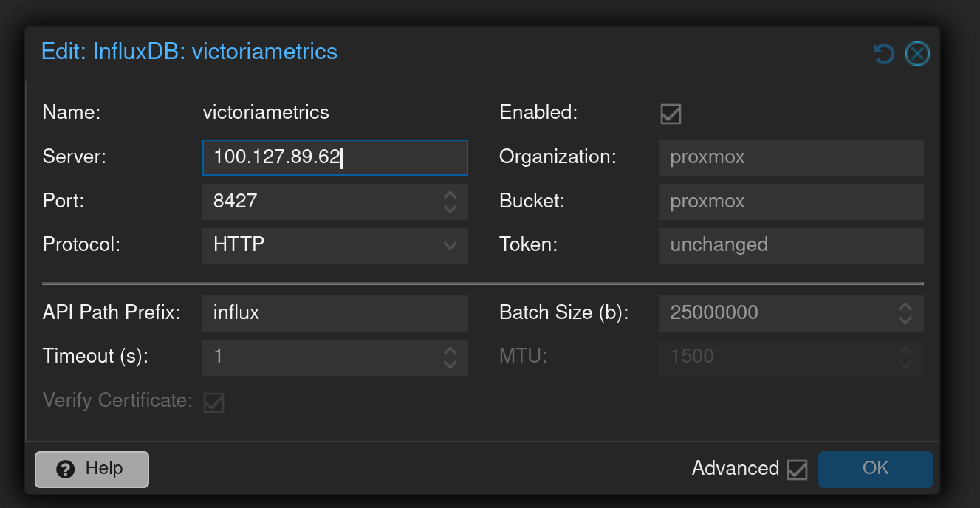Increase the Port value with up arrow
The width and height of the screenshot is (980, 508).
[450, 196]
